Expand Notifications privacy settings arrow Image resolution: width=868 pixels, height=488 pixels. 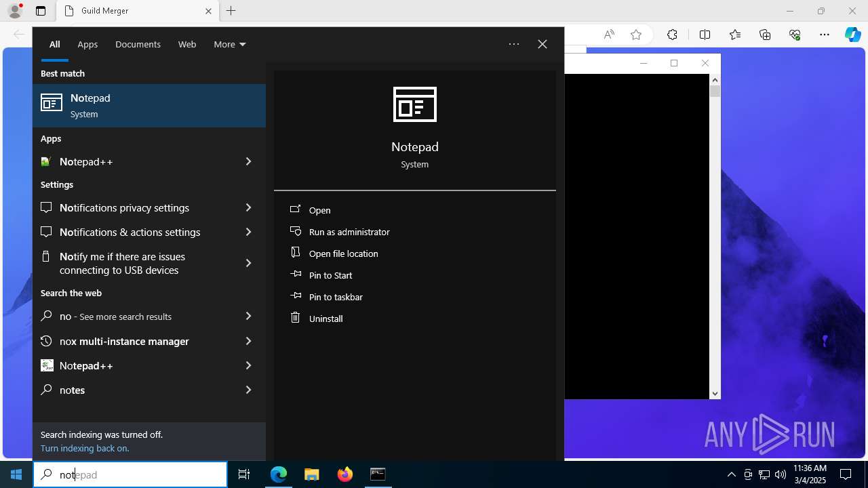click(x=248, y=207)
